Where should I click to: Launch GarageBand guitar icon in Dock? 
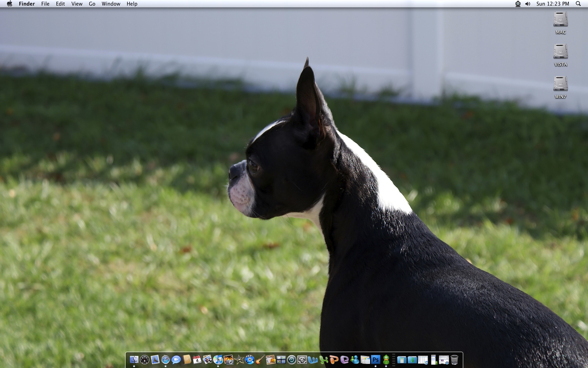click(260, 360)
